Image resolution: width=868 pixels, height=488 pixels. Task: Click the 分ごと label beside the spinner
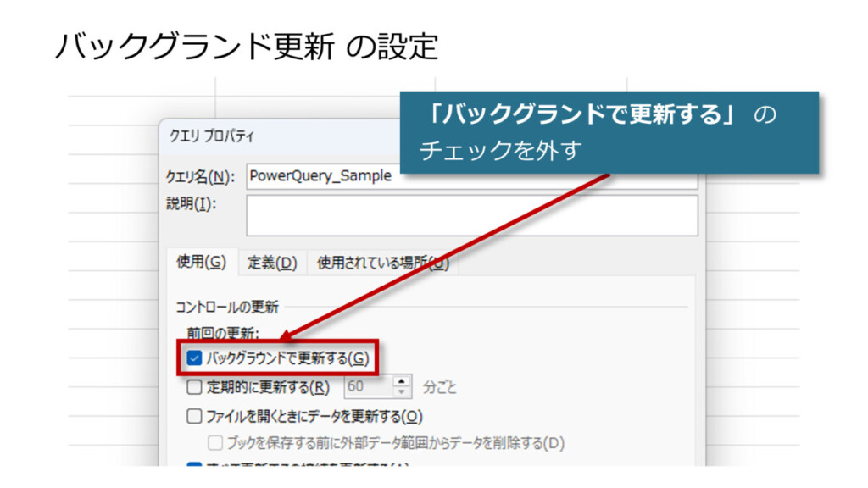coord(439,388)
